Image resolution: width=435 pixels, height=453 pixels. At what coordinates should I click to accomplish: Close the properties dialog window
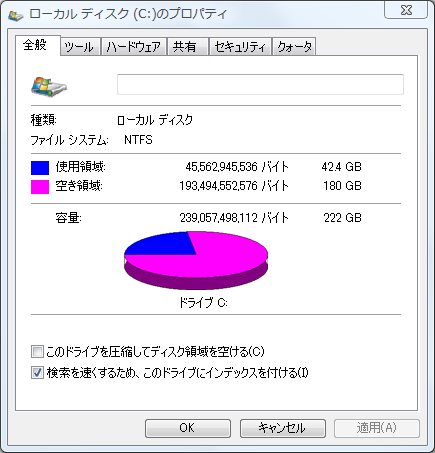pyautogui.click(x=406, y=10)
